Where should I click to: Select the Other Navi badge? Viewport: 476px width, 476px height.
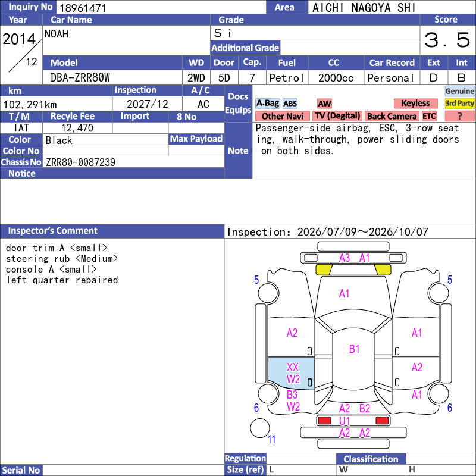click(x=282, y=116)
